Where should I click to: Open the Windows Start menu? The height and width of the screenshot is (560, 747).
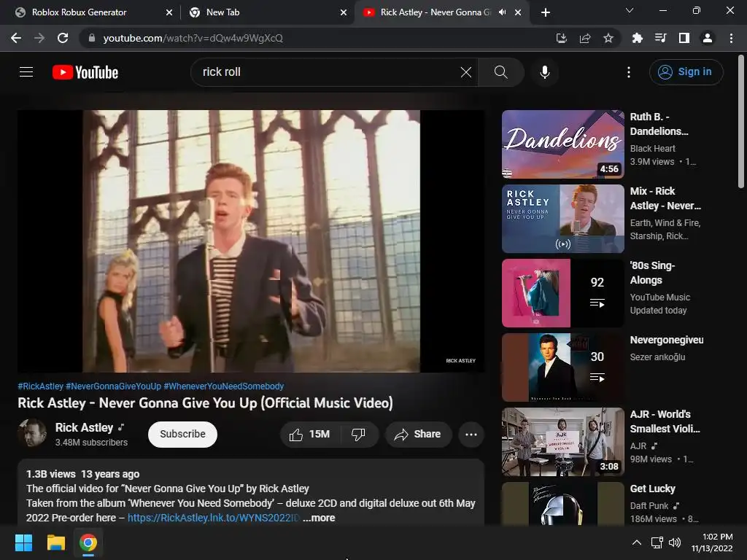[x=23, y=542]
